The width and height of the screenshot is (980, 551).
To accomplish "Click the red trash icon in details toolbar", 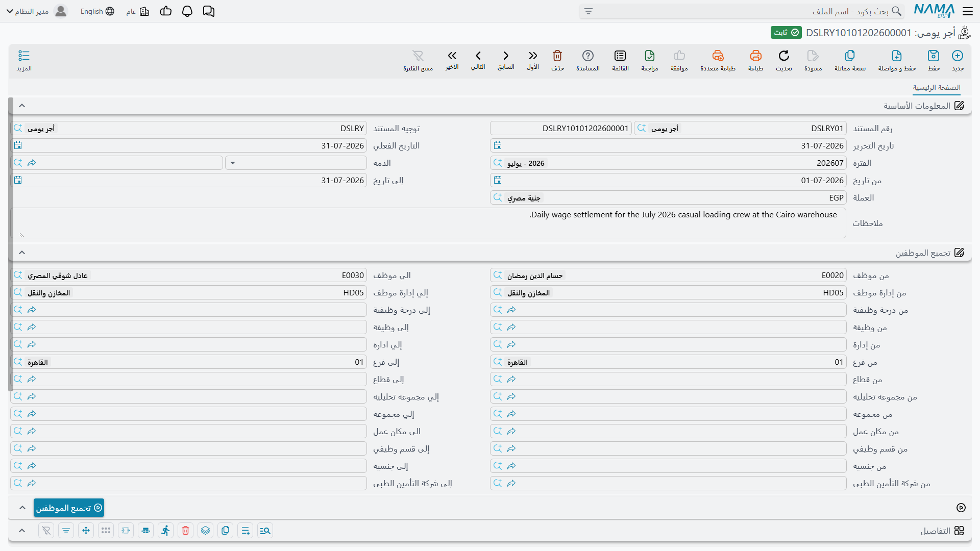I will (185, 531).
